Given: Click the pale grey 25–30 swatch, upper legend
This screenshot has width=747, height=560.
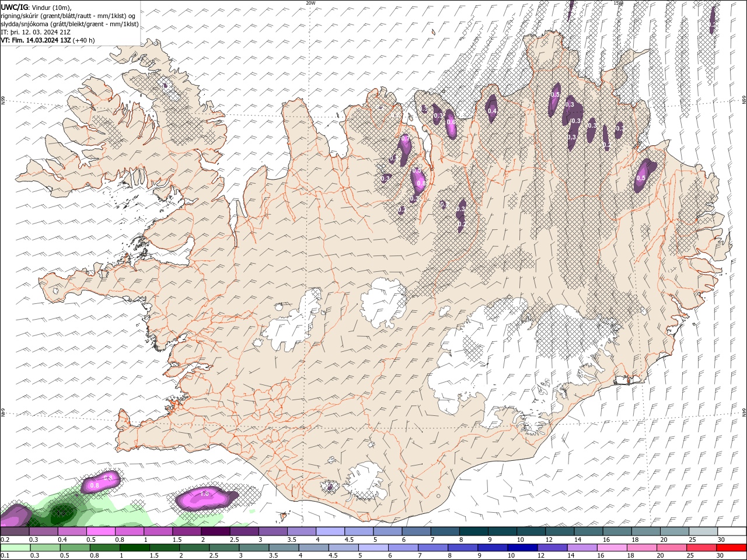Looking at the screenshot, I should tap(703, 531).
